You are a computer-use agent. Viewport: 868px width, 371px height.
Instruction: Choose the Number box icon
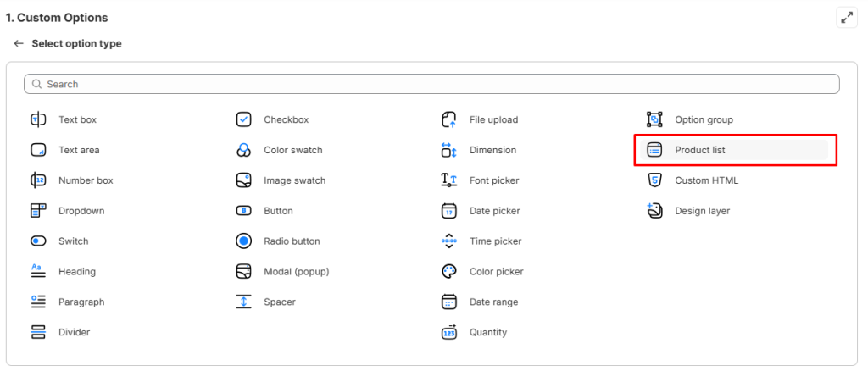click(38, 180)
